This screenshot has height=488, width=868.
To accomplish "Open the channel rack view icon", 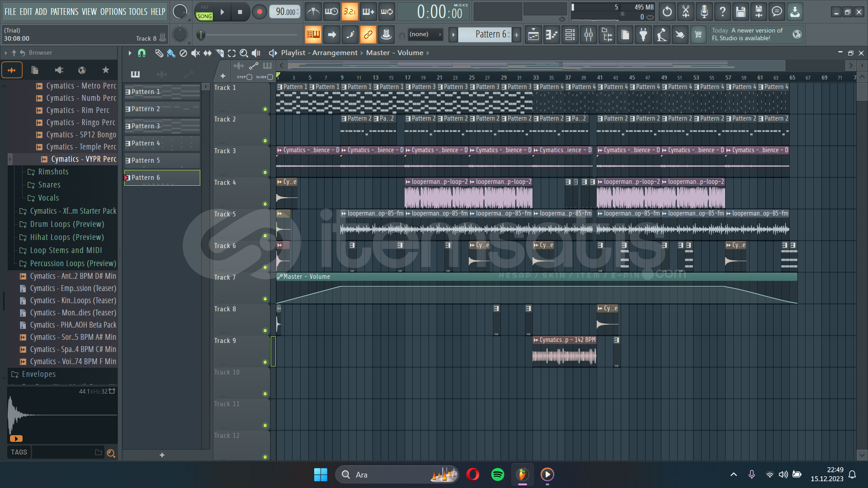I will coord(570,35).
